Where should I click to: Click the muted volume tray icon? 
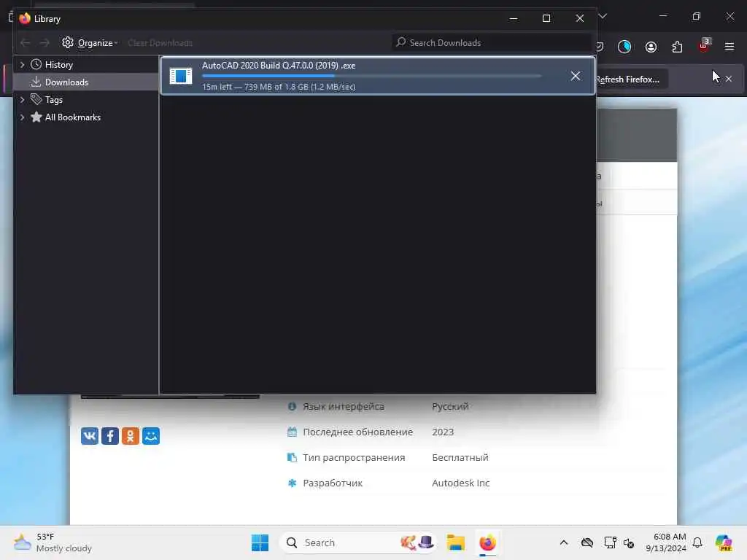point(629,542)
